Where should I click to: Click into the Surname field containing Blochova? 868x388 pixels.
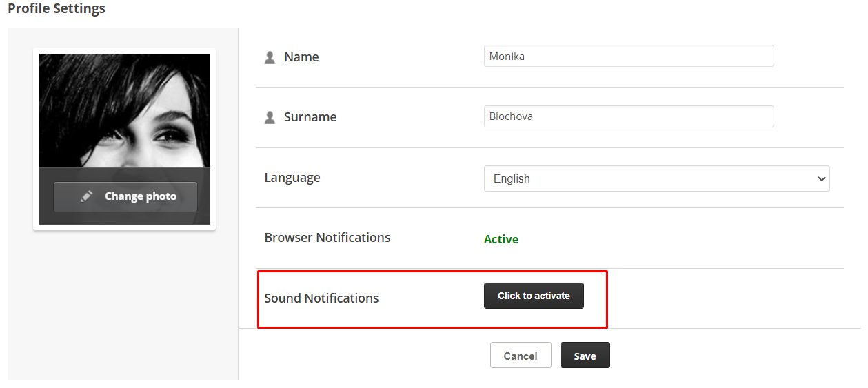pyautogui.click(x=629, y=116)
